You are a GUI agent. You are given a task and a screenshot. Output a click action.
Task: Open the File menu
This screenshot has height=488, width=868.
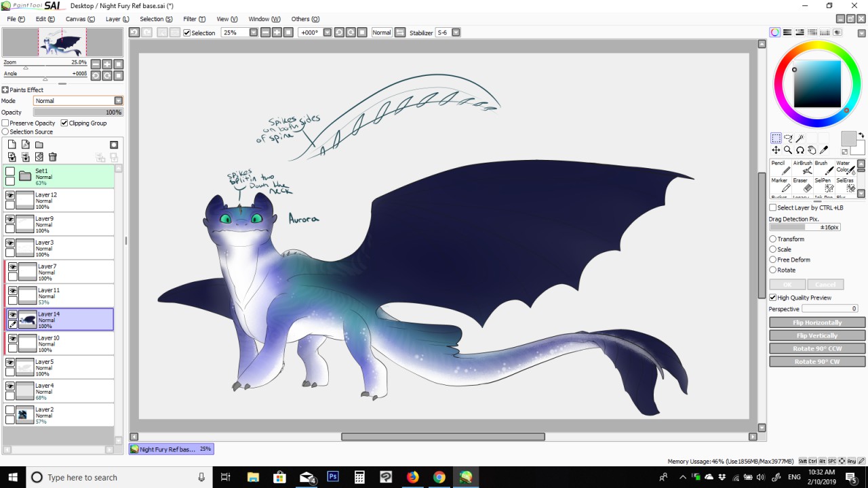coord(16,19)
